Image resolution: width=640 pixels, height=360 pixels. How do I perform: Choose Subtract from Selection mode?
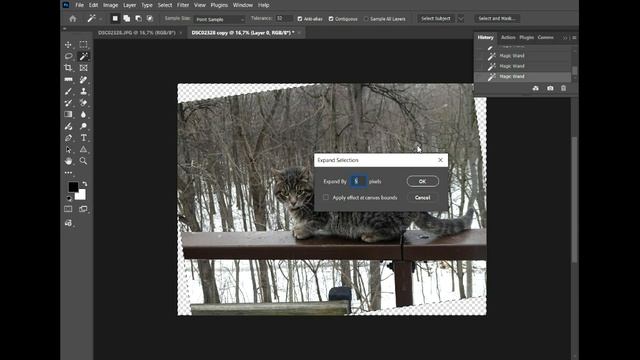click(138, 18)
